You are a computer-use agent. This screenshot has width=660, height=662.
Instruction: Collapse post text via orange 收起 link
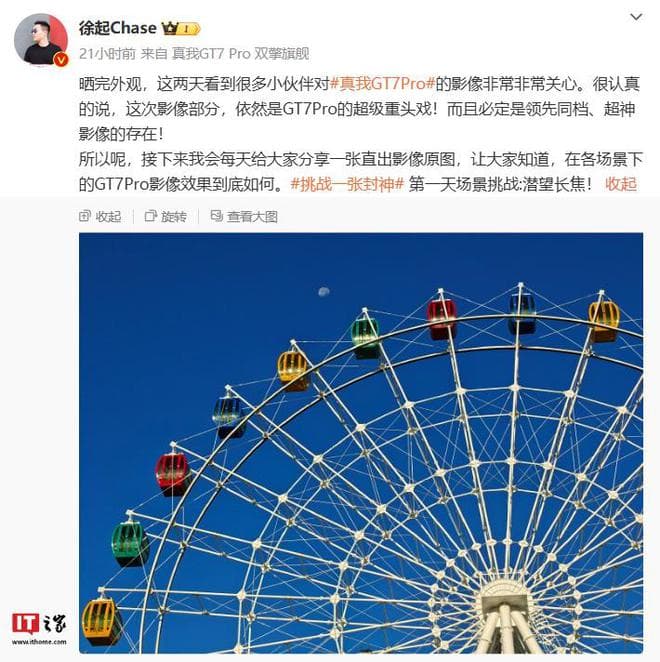point(621,184)
